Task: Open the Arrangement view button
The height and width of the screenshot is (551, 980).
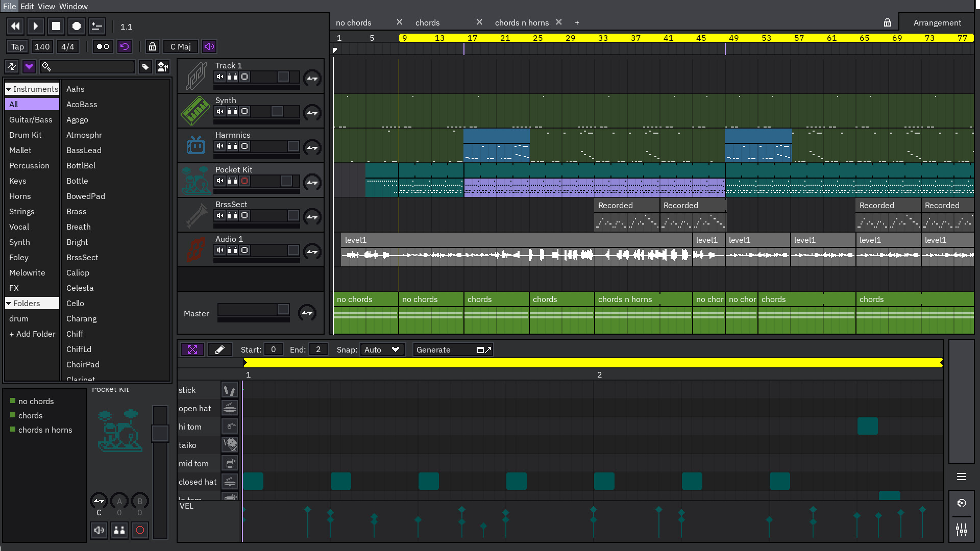Action: (937, 22)
